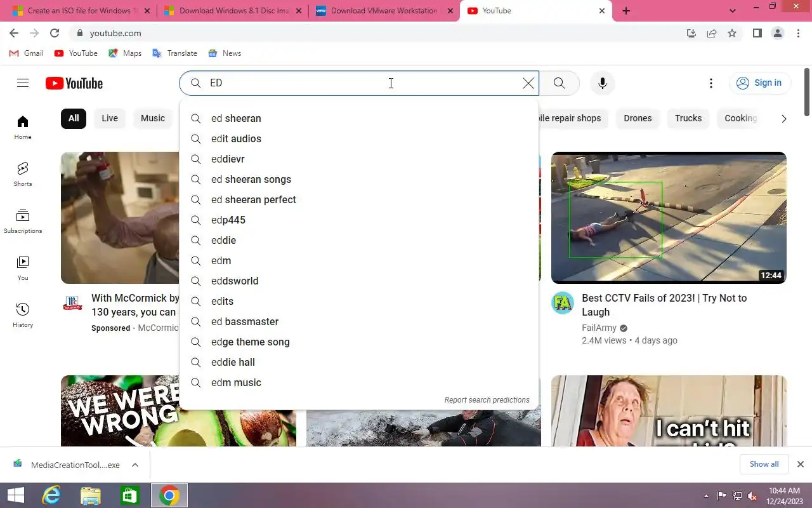
Task: Open Shorts in the sidebar
Action: click(x=23, y=175)
